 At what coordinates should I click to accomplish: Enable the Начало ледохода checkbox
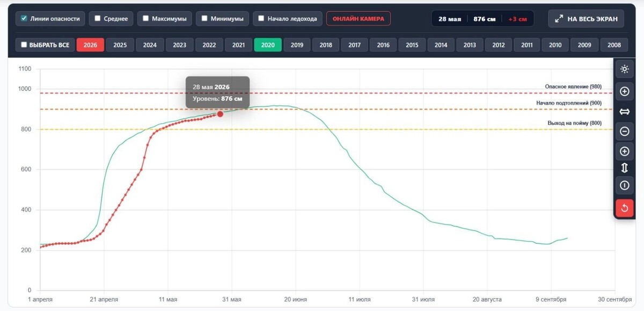click(261, 18)
